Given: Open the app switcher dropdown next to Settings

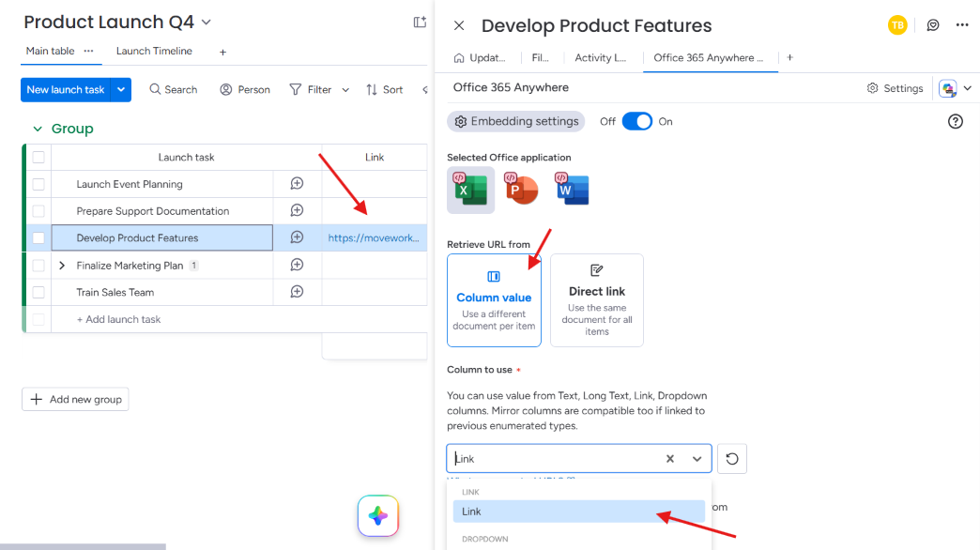Looking at the screenshot, I should click(x=968, y=88).
